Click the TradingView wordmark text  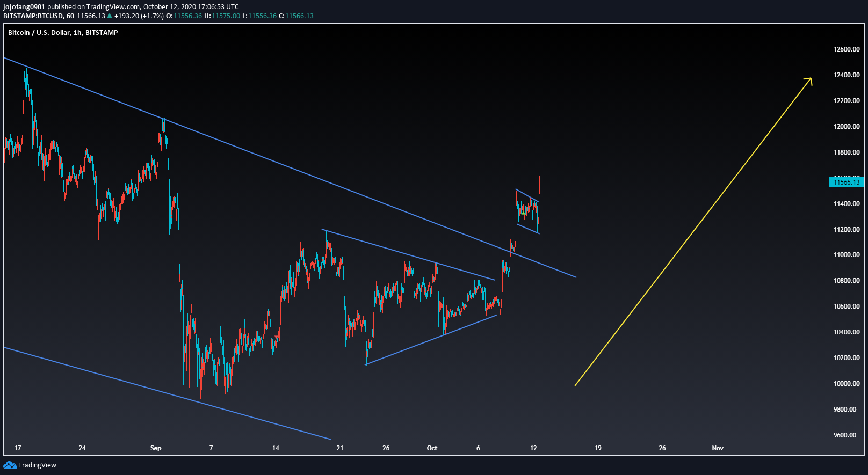37,465
